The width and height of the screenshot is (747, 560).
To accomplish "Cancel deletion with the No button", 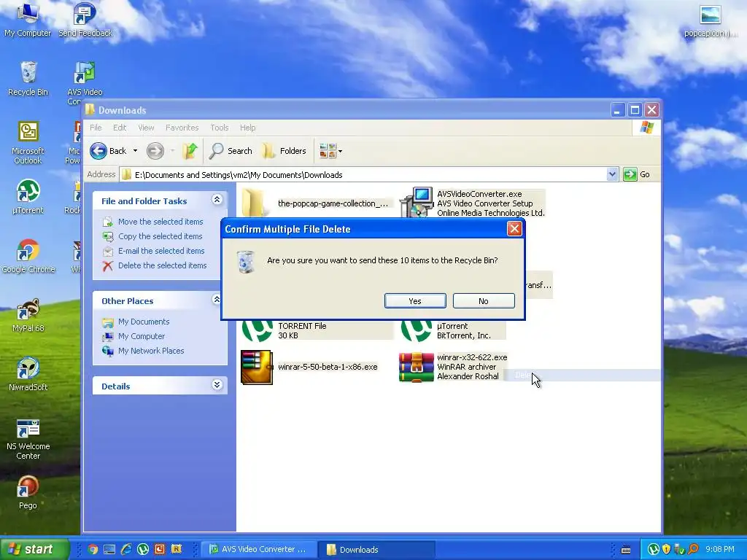I will [484, 301].
